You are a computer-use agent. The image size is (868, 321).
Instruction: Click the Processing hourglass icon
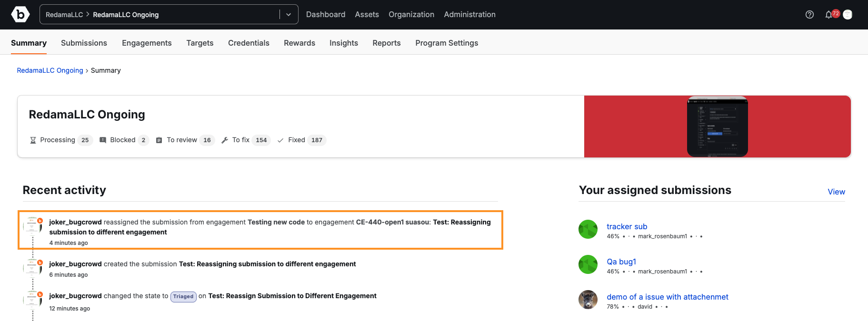33,140
